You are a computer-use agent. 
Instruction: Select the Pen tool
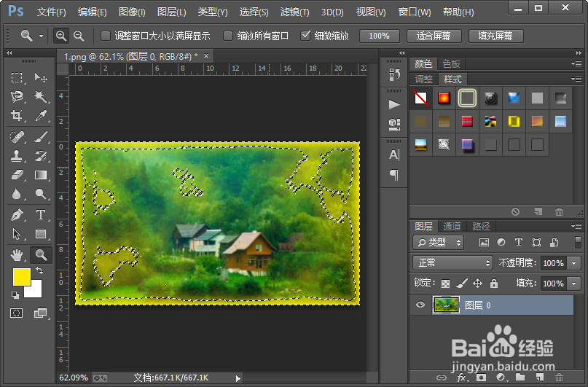click(x=17, y=215)
